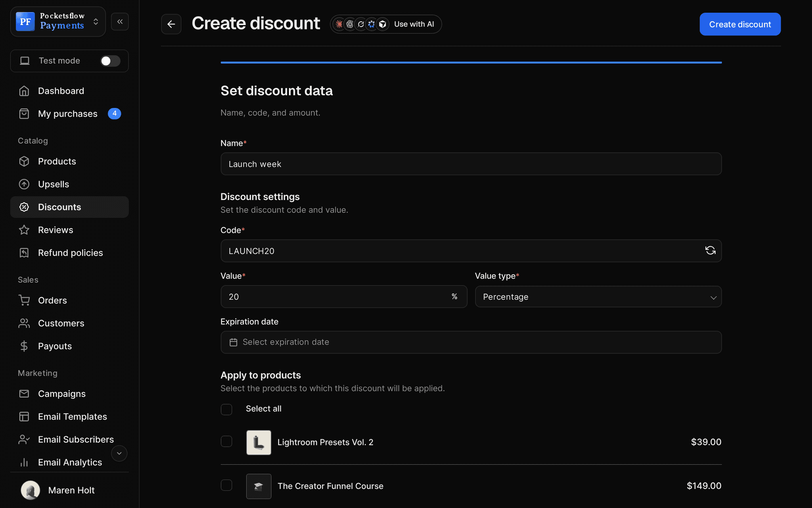This screenshot has height=508, width=812.
Task: Check the Select all checkbox
Action: coord(226,409)
